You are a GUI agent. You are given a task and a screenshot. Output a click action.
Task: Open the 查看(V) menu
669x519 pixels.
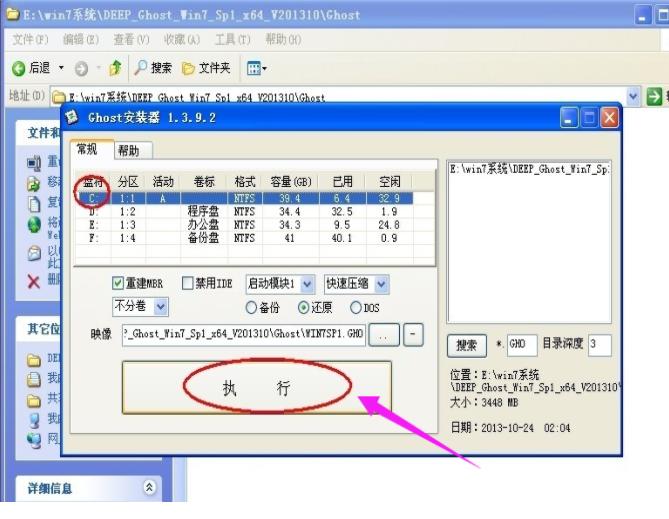(x=131, y=40)
